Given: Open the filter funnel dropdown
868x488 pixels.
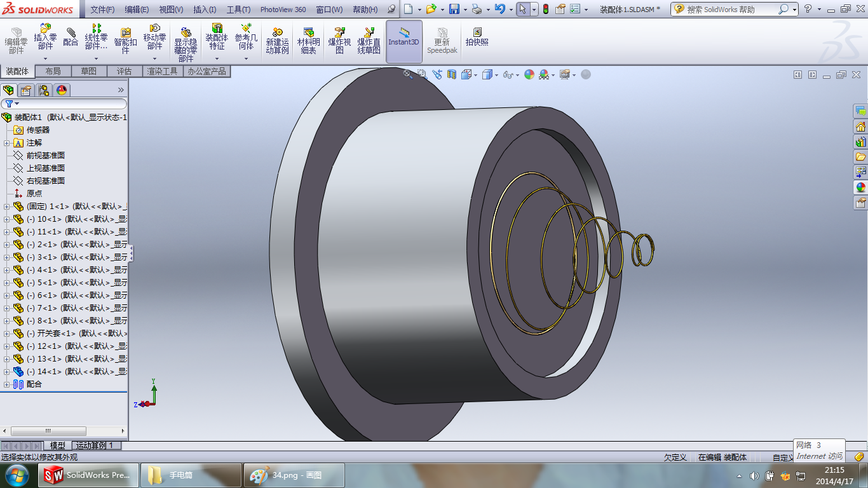Looking at the screenshot, I should click(x=12, y=104).
